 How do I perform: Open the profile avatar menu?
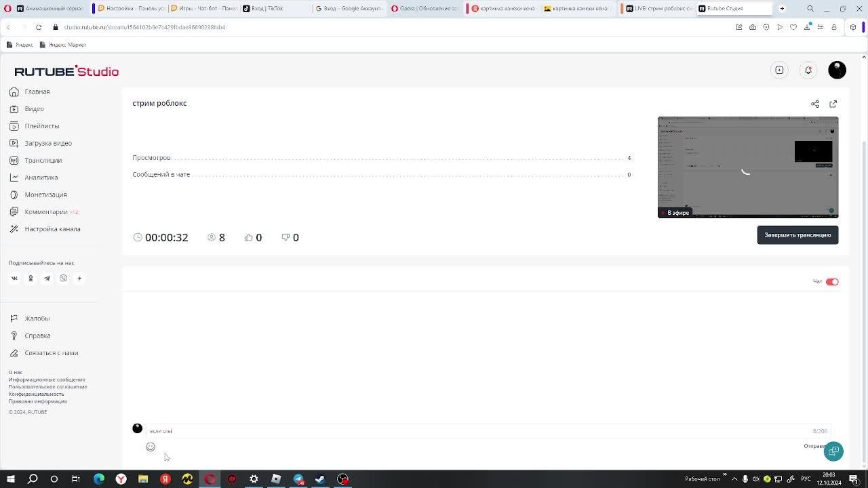[x=837, y=70]
